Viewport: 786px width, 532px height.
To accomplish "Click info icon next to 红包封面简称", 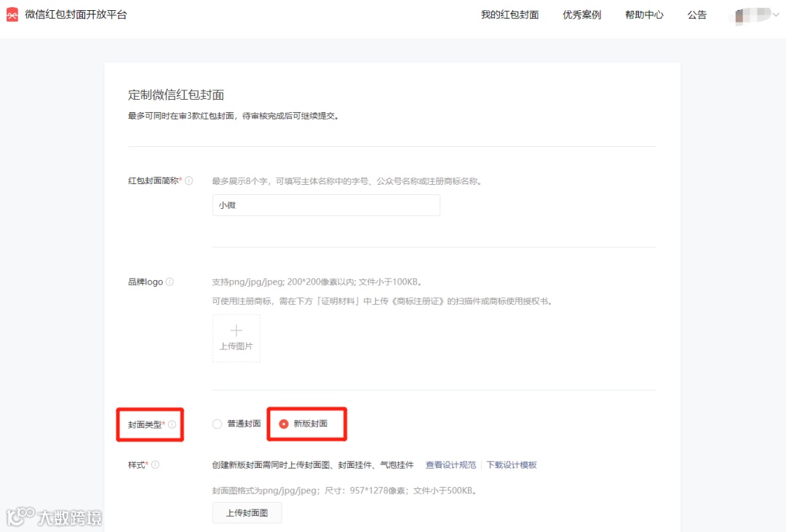I will [x=189, y=180].
